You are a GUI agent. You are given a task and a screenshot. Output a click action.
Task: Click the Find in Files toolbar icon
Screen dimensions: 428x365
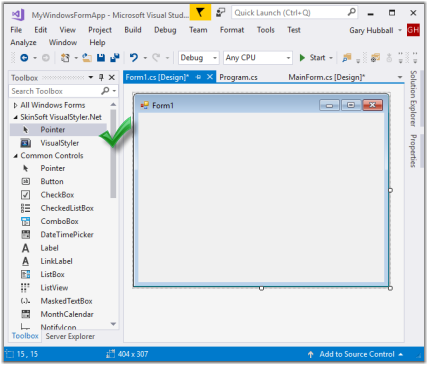pyautogui.click(x=347, y=58)
